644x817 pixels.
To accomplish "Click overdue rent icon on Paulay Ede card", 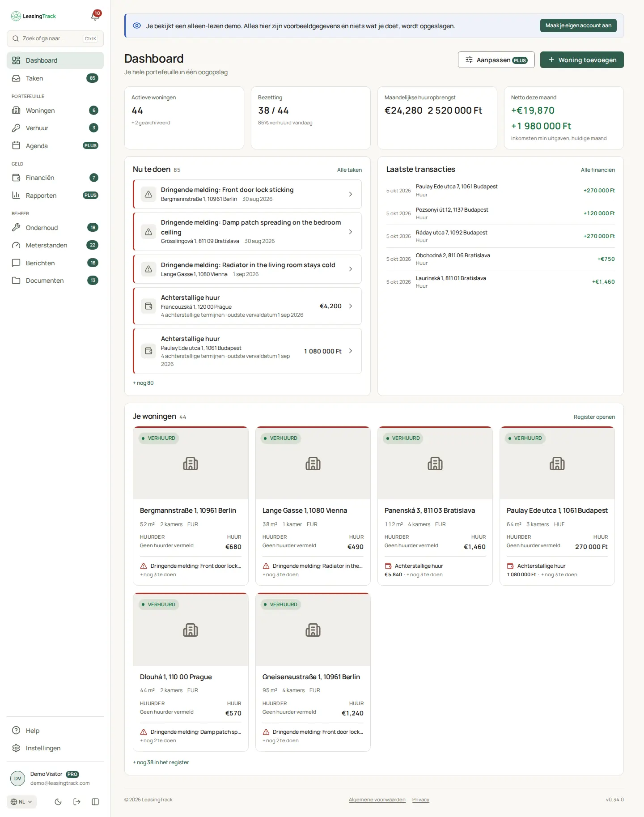I will click(x=510, y=566).
